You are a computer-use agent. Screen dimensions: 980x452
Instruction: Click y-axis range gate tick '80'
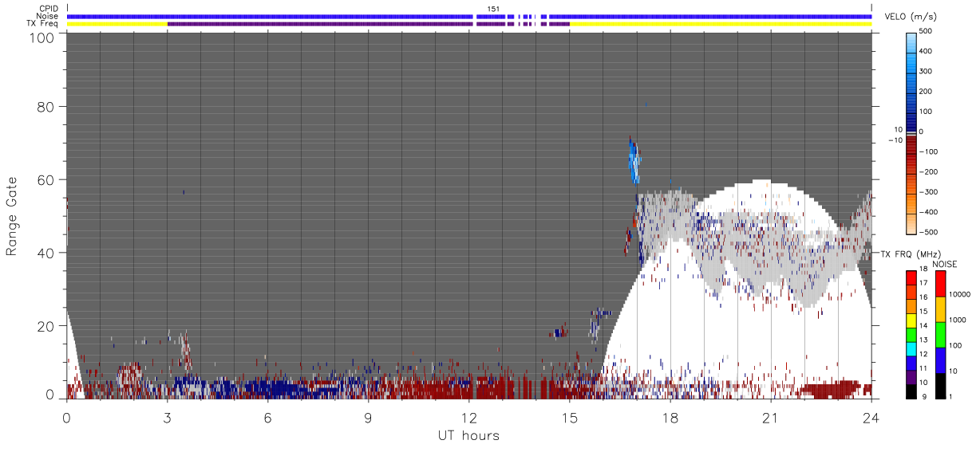tap(46, 106)
